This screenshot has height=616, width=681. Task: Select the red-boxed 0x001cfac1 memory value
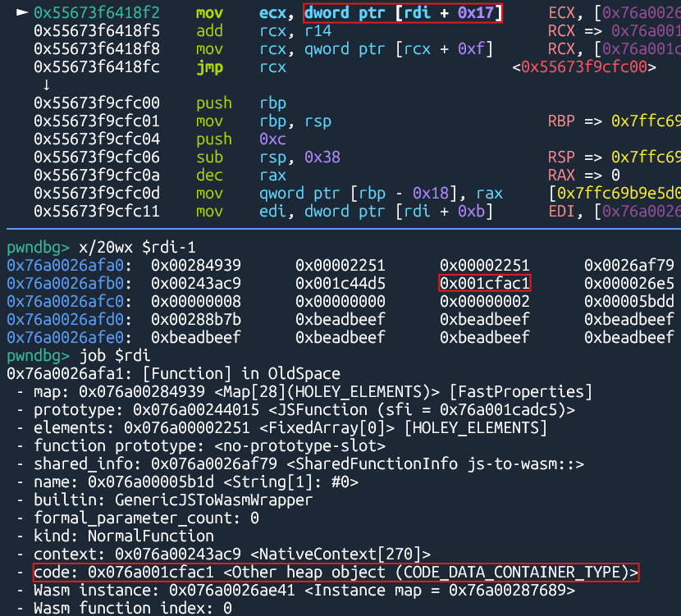tap(486, 284)
